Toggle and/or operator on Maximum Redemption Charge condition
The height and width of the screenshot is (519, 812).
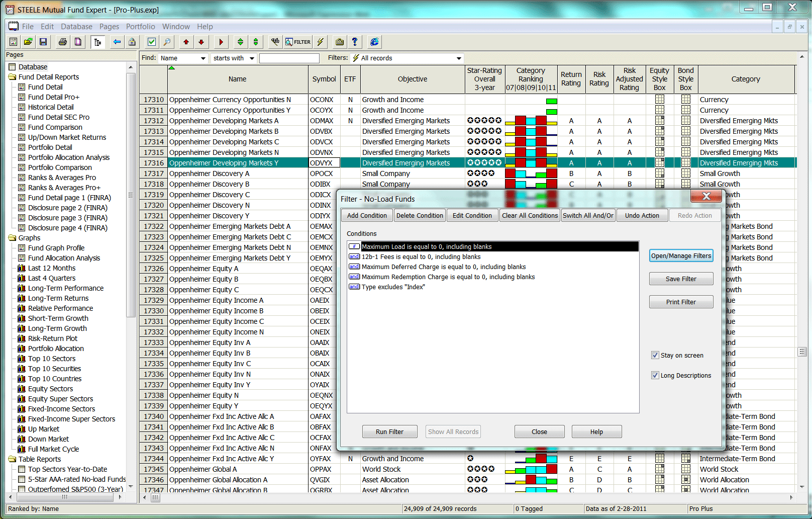coord(354,277)
